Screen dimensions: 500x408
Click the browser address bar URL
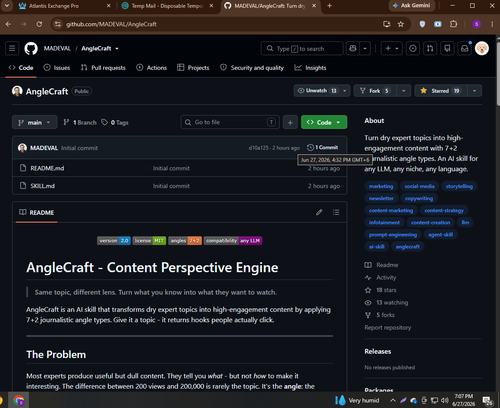111,24
